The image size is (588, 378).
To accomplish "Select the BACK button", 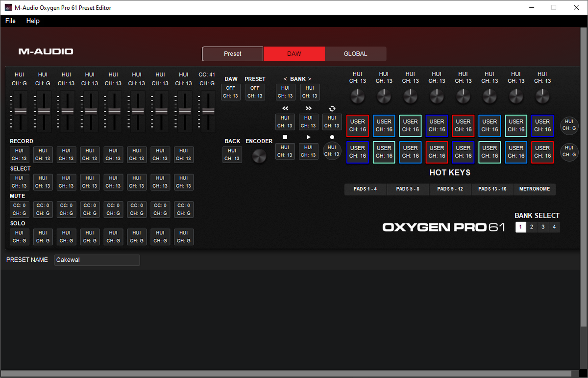I will [x=232, y=154].
